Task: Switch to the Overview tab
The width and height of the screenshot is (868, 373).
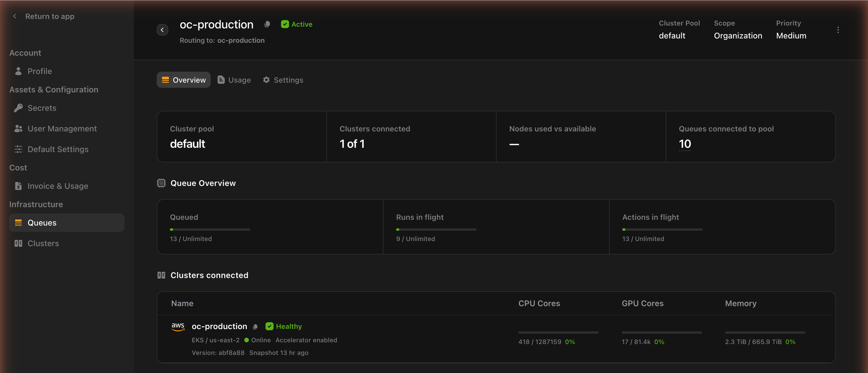Action: [x=184, y=80]
